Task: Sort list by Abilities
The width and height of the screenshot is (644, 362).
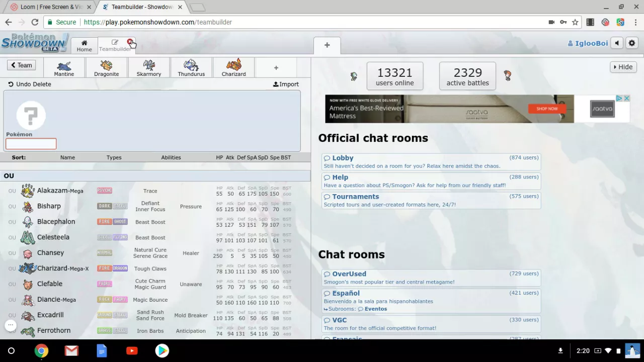Action: coord(171,157)
